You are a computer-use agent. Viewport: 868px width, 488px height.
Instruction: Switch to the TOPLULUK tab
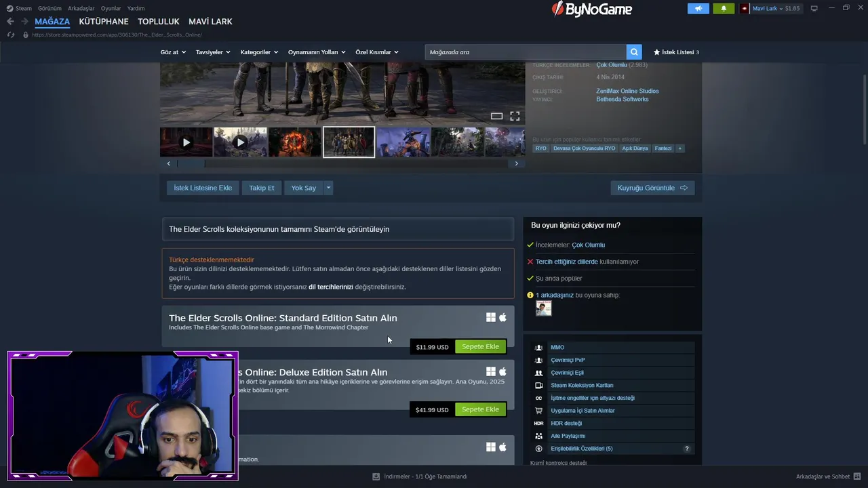coord(159,22)
